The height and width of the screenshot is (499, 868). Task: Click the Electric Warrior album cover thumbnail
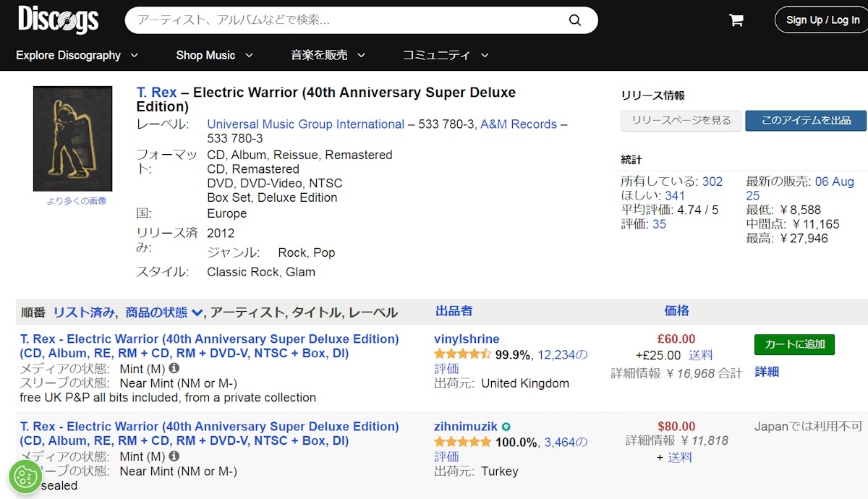coord(72,139)
